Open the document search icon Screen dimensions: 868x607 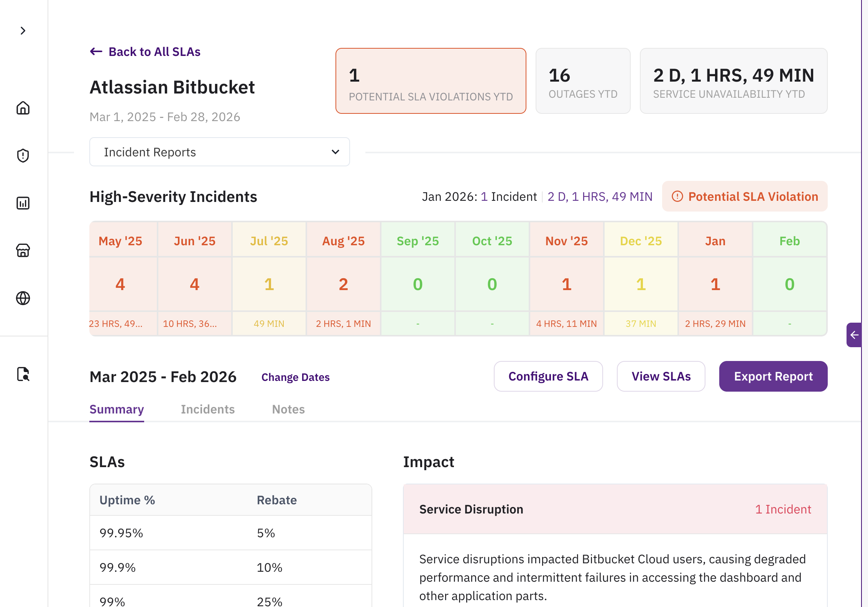(23, 374)
